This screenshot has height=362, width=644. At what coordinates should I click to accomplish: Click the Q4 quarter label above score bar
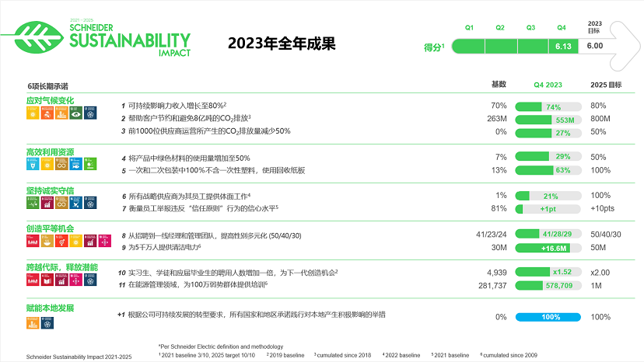pos(562,27)
